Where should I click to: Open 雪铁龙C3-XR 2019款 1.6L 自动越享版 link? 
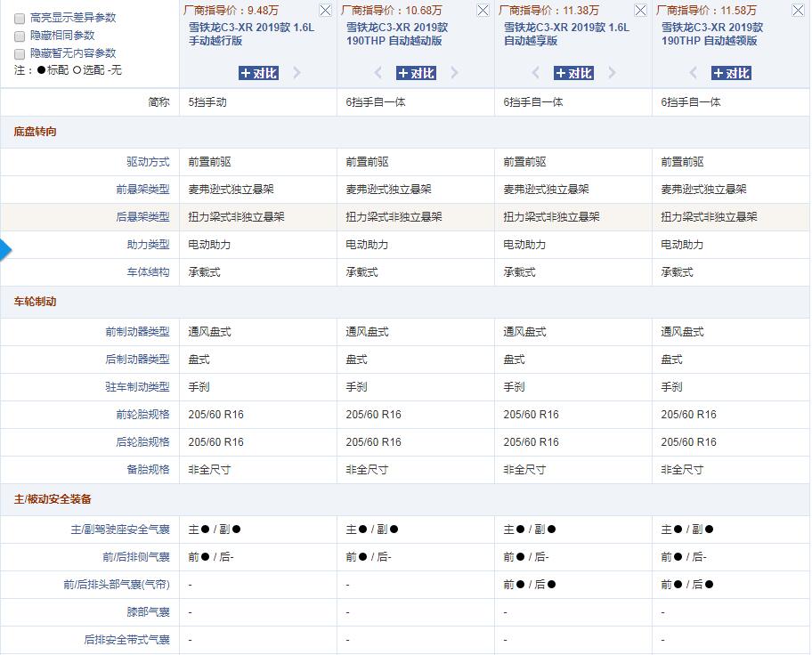tap(566, 34)
